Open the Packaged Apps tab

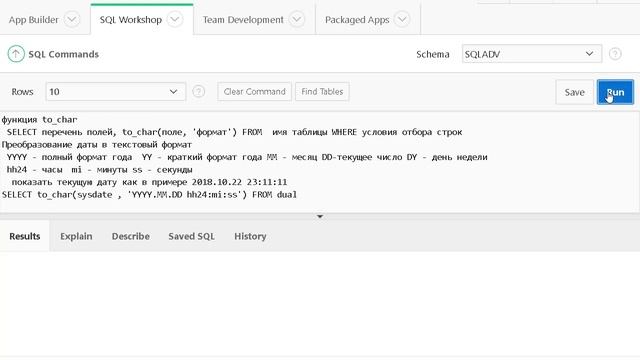click(357, 20)
